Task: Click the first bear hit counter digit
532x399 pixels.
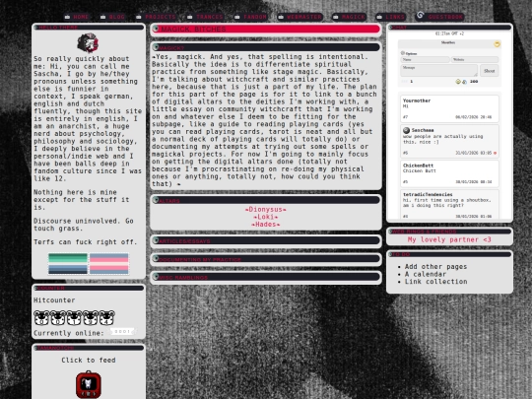Action: pyautogui.click(x=41, y=318)
